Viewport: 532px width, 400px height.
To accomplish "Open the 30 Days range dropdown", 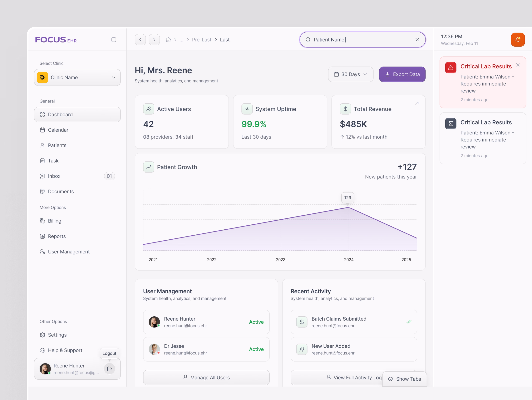I will point(350,74).
